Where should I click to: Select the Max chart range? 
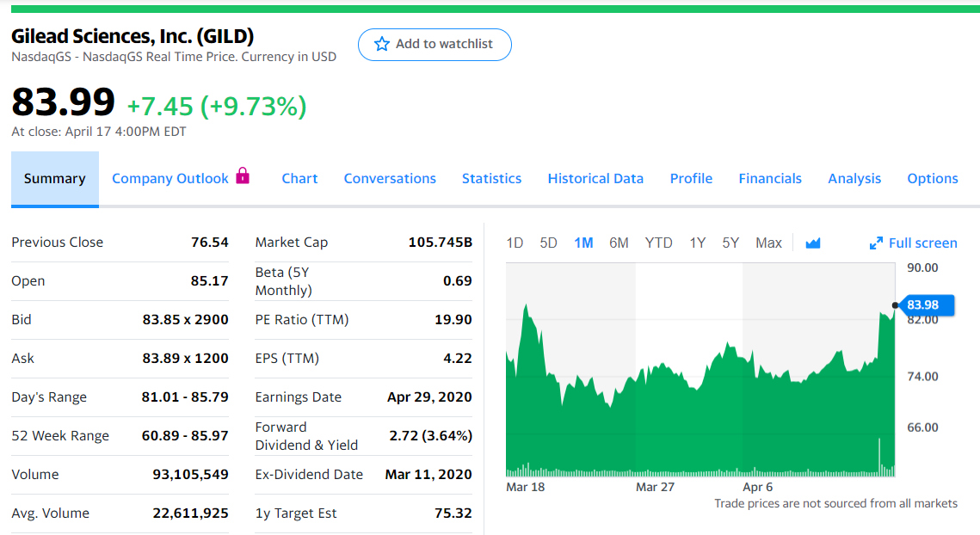click(x=768, y=243)
